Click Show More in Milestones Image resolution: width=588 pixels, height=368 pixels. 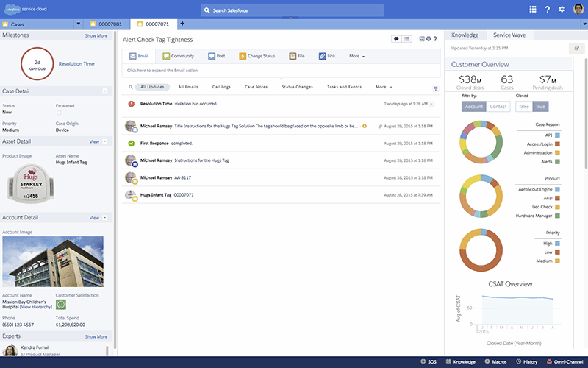(x=96, y=35)
